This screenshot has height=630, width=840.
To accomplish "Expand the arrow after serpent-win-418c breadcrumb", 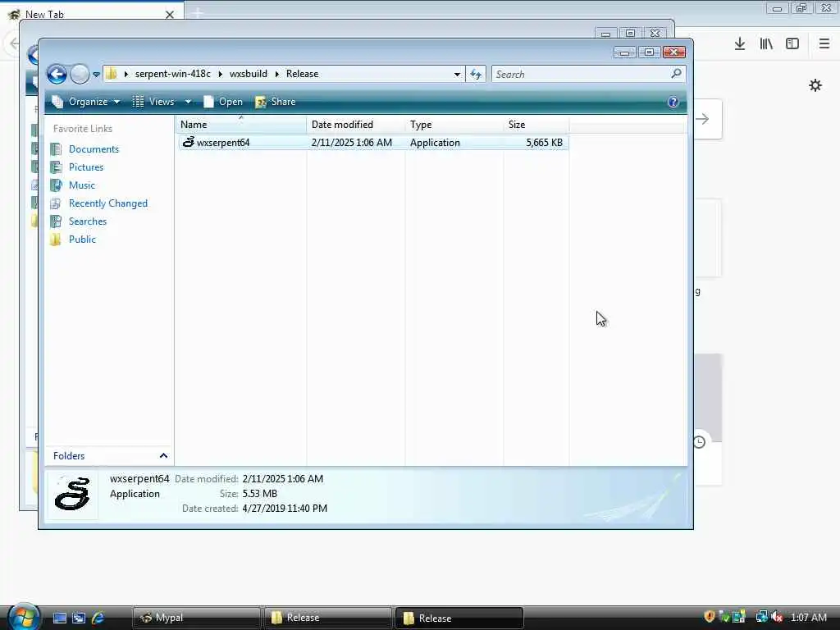I will [x=220, y=74].
